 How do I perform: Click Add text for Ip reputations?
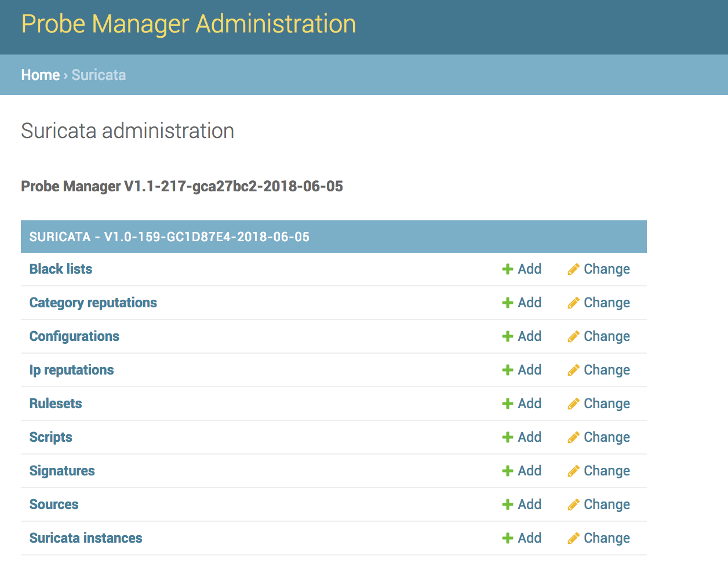coord(530,370)
